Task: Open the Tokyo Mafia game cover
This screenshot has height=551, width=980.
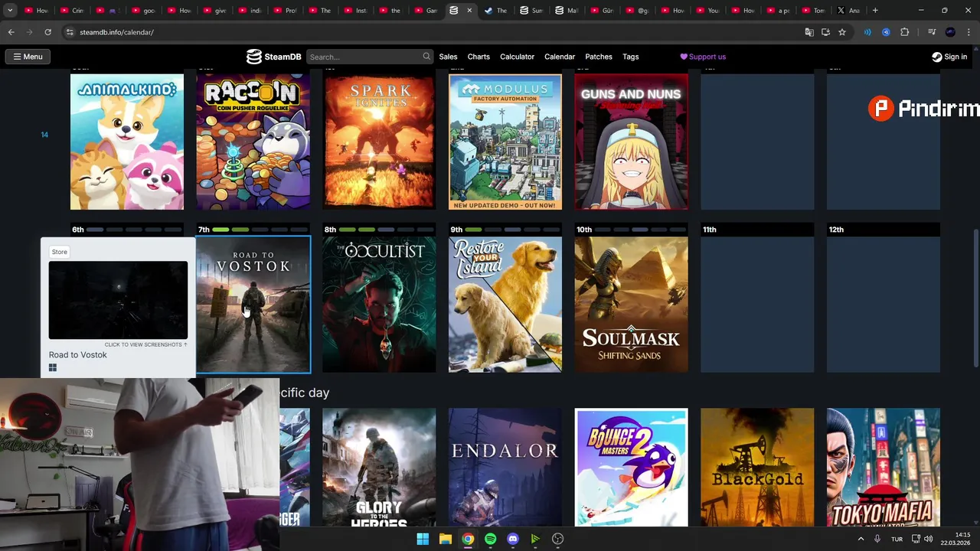Action: click(884, 468)
